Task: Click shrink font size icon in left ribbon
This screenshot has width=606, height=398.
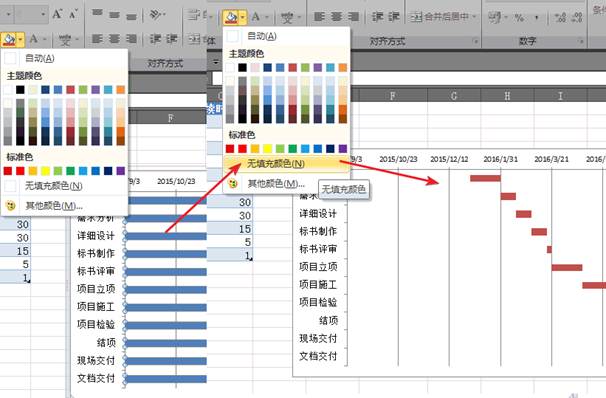Action: [x=73, y=15]
